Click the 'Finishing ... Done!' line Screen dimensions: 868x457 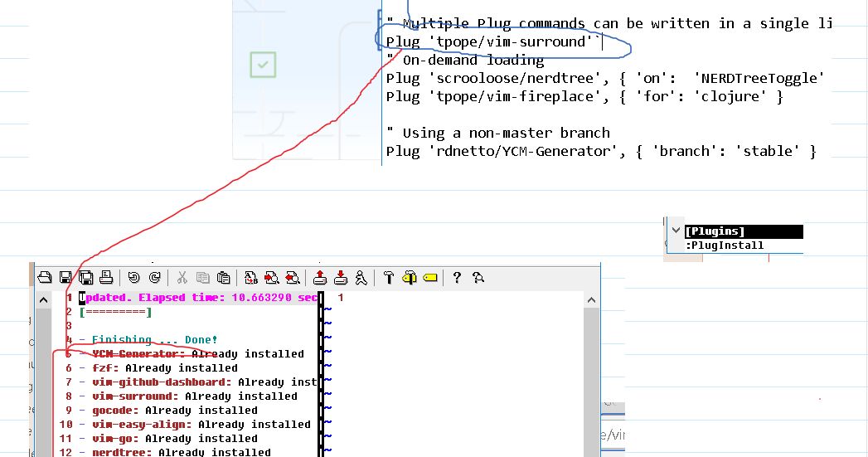click(x=148, y=339)
